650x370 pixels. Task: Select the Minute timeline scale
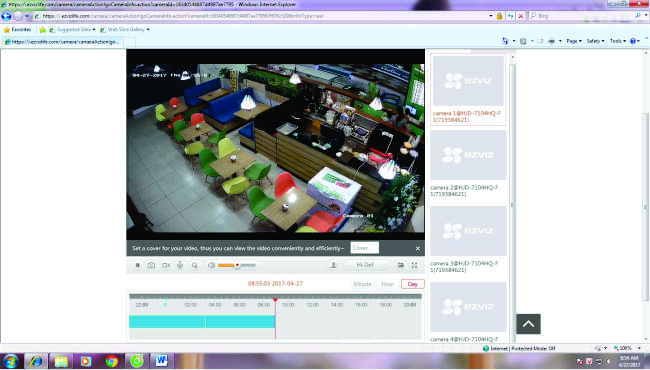point(362,284)
